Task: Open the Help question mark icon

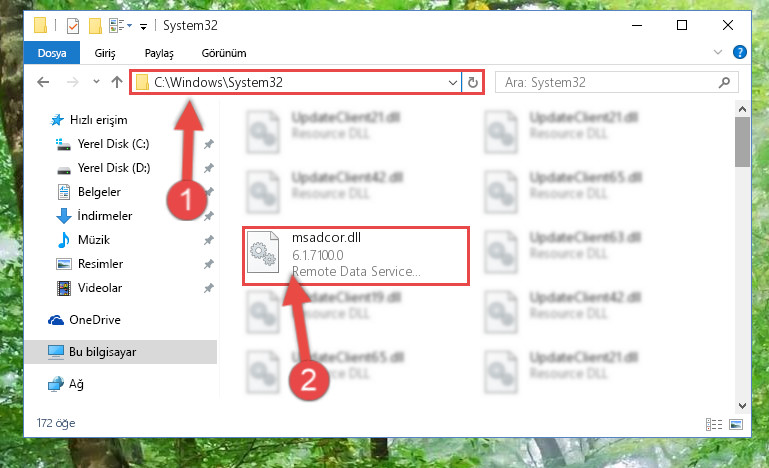Action: [740, 52]
